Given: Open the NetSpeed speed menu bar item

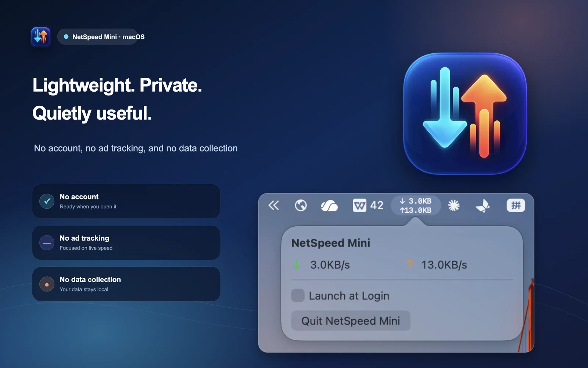Looking at the screenshot, I should pyautogui.click(x=416, y=205).
